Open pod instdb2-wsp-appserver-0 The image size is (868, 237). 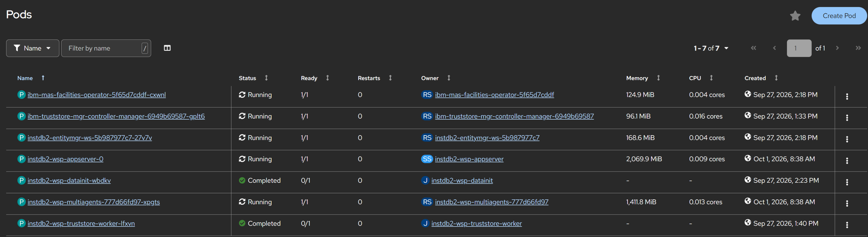tap(65, 159)
